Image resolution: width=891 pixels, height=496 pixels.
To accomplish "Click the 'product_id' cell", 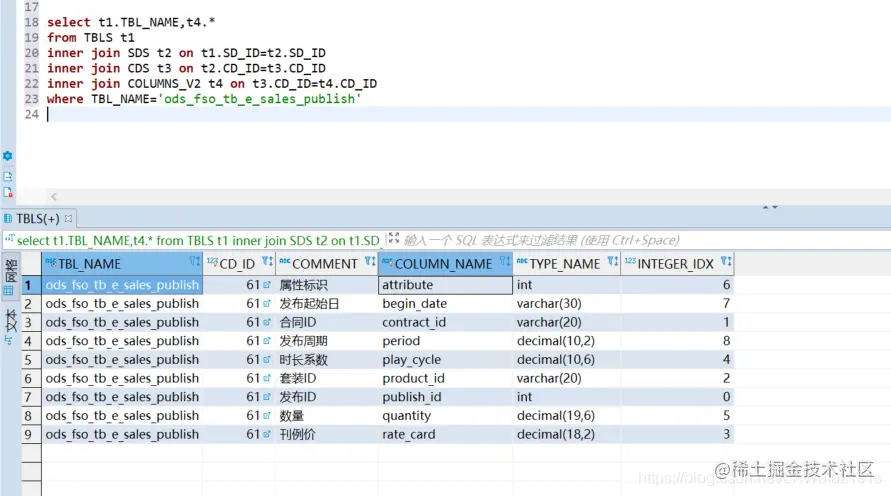I will click(x=446, y=378).
